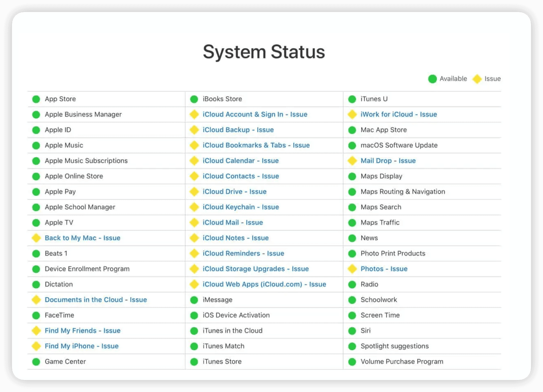
Task: Open Mail Drop issue link
Action: pyautogui.click(x=388, y=161)
